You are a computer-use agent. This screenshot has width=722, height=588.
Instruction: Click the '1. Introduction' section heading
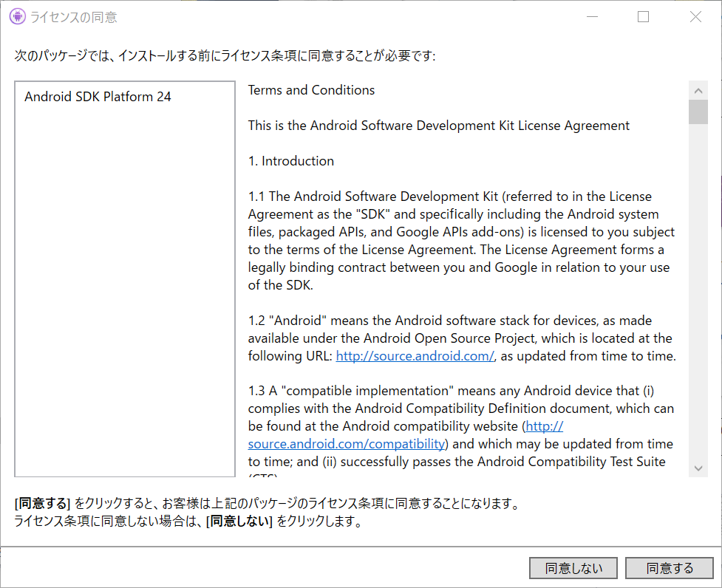click(291, 161)
